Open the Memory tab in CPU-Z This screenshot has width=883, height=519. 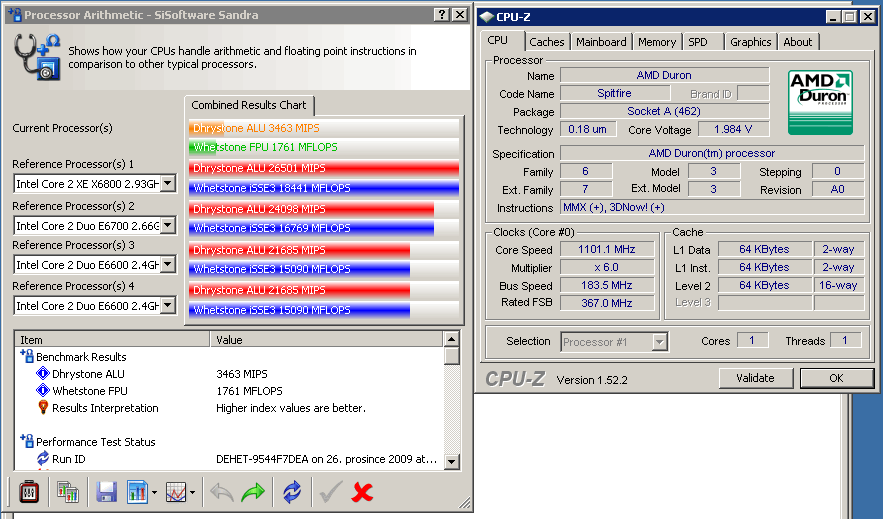(x=657, y=42)
